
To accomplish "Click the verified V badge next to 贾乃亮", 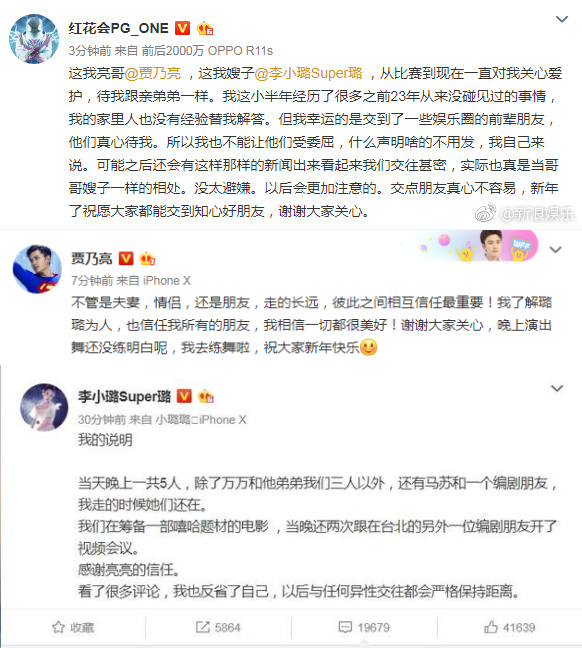I will [x=126, y=258].
